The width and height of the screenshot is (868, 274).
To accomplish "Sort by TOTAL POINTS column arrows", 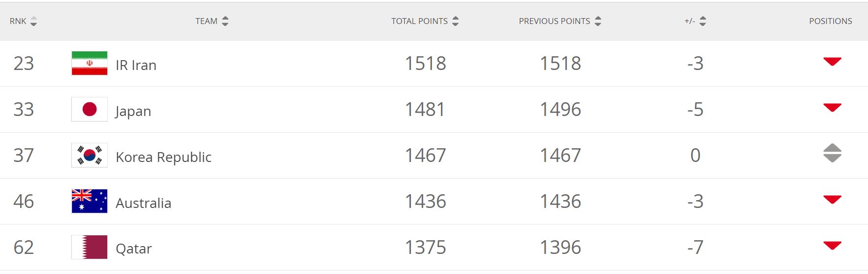I will pyautogui.click(x=455, y=21).
